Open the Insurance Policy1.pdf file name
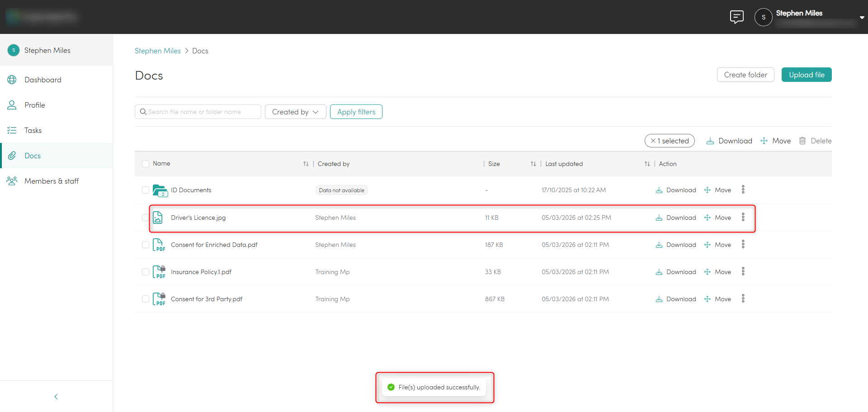The height and width of the screenshot is (412, 868). [x=201, y=272]
